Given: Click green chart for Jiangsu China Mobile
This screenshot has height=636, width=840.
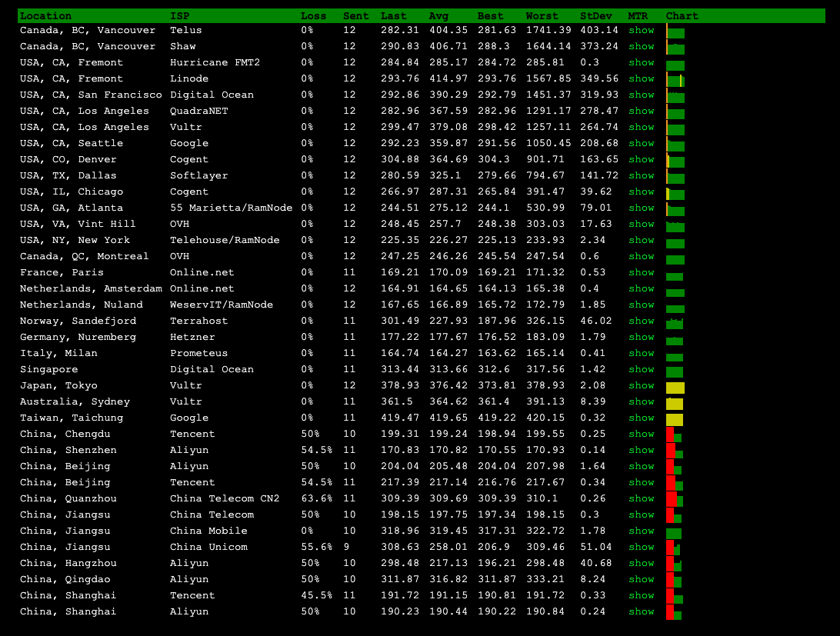Looking at the screenshot, I should click(x=673, y=534).
